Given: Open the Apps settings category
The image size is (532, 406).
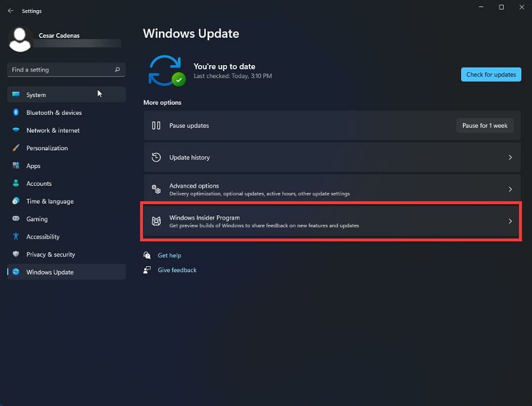Looking at the screenshot, I should [x=66, y=166].
